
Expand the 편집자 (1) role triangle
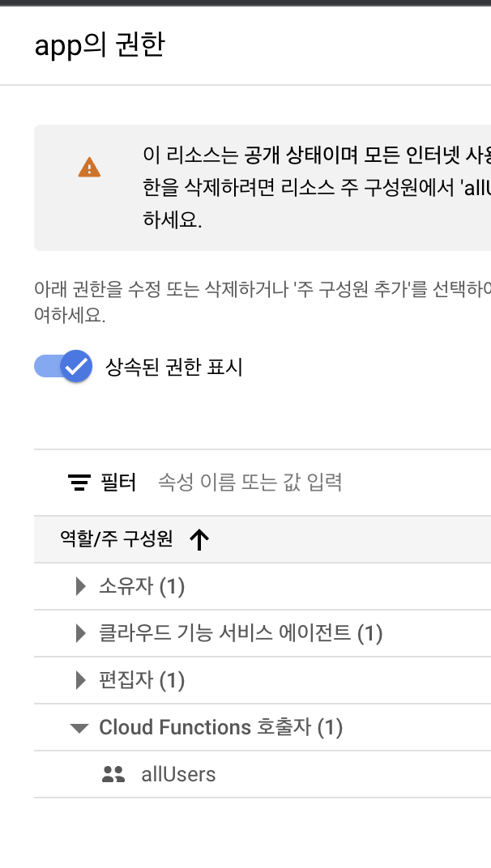[81, 680]
